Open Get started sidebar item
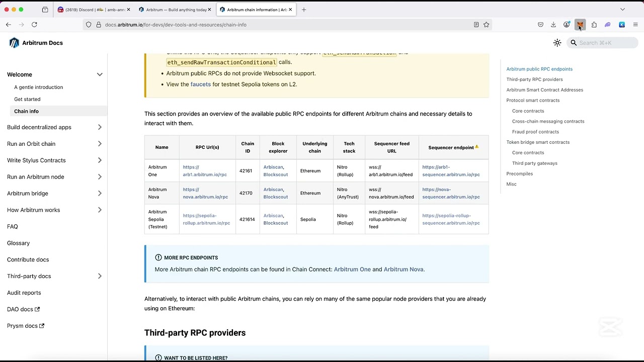This screenshot has width=644, height=362. (x=27, y=99)
